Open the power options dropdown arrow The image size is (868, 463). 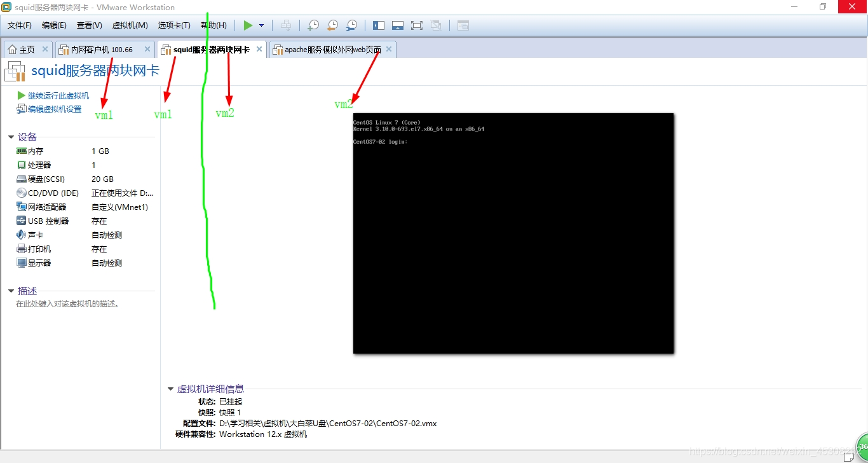[261, 25]
